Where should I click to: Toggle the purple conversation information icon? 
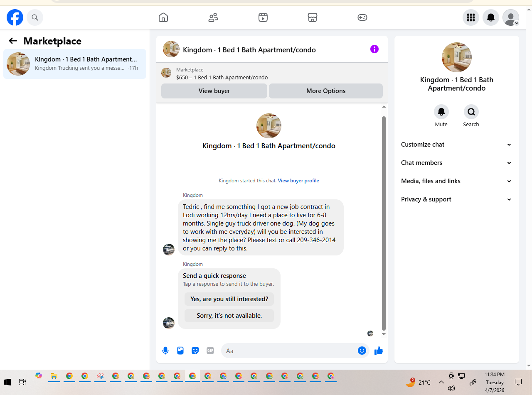click(374, 49)
